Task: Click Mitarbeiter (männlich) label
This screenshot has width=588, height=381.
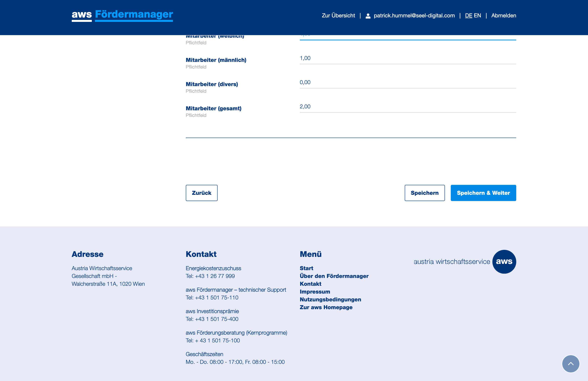Action: click(x=216, y=60)
